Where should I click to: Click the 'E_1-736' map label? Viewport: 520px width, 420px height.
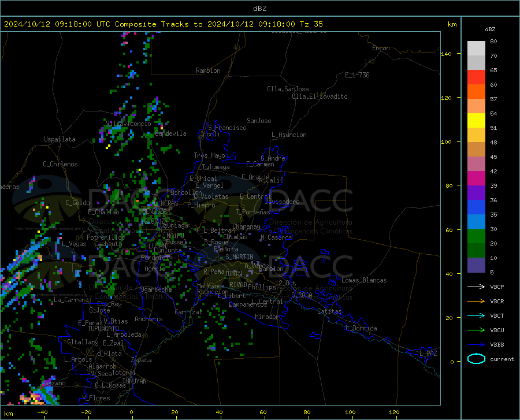[357, 75]
